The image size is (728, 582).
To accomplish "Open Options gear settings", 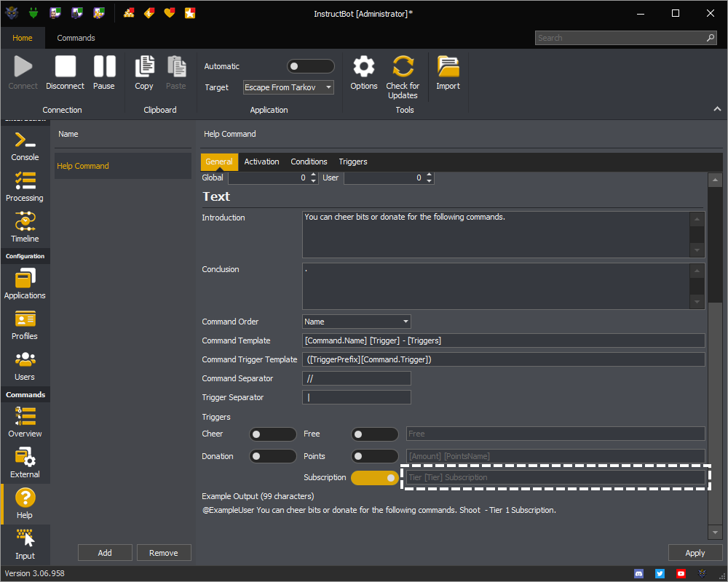I will pyautogui.click(x=363, y=66).
